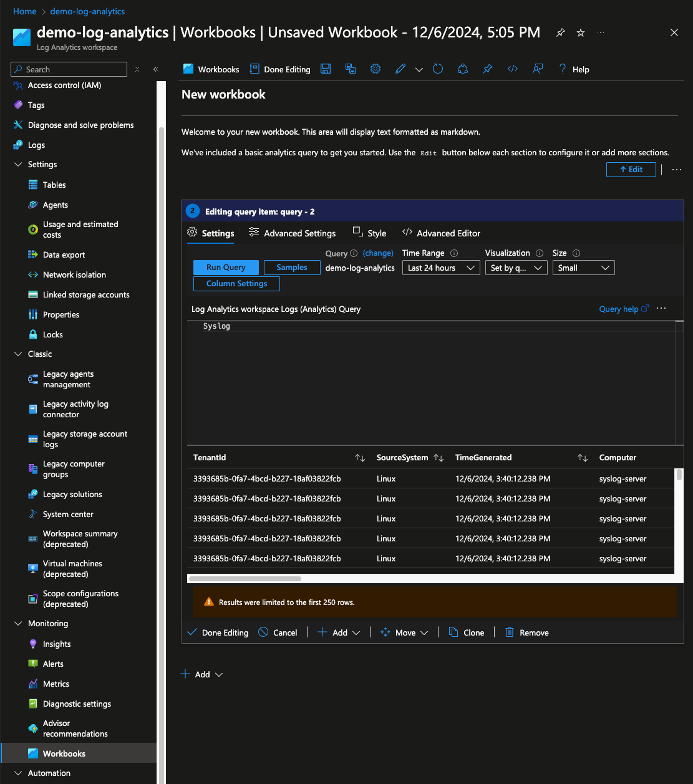Screen dimensions: 693x784
Task: Sort by the TenantId column
Action: (360, 458)
